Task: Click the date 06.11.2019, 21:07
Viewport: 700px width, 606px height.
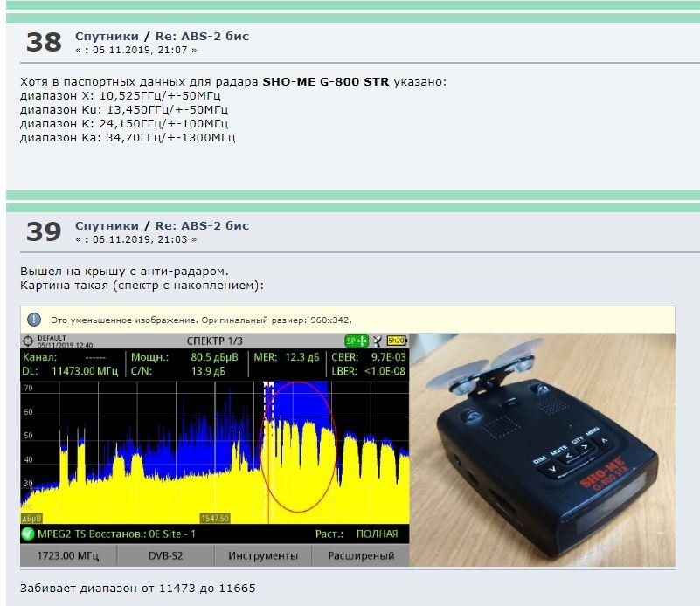Action: coord(140,50)
